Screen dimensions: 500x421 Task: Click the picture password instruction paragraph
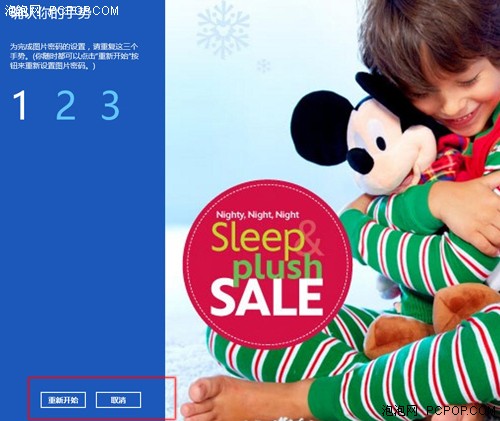point(74,56)
